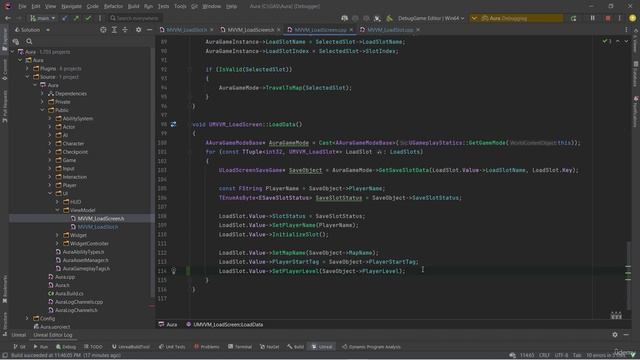Open the NuGet tool window

[x=269, y=347]
